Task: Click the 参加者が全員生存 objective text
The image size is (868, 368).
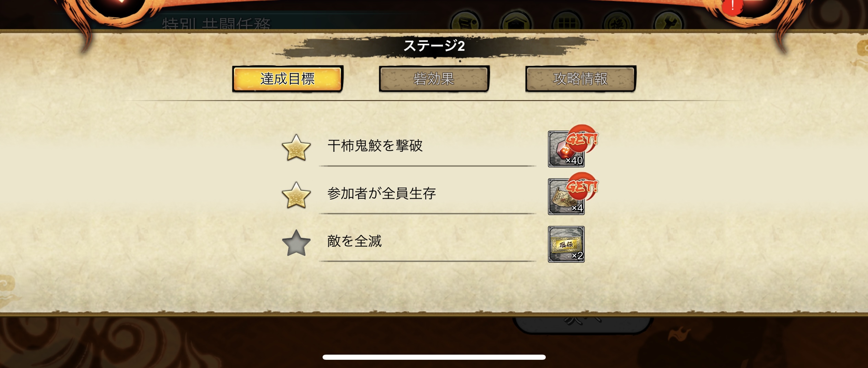Action: [x=382, y=193]
